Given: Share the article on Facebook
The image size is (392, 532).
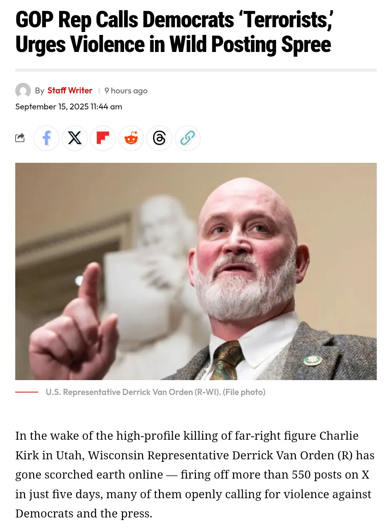Looking at the screenshot, I should tap(46, 138).
